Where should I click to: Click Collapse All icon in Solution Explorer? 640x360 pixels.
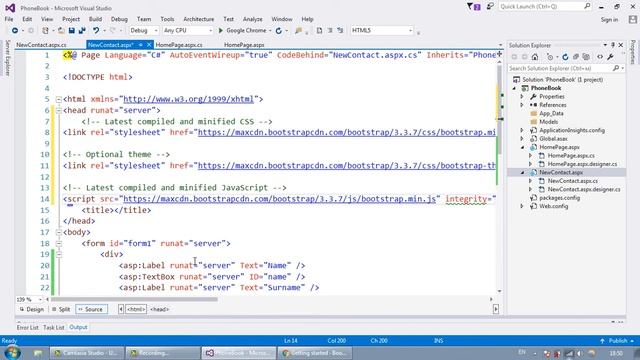pyautogui.click(x=576, y=57)
